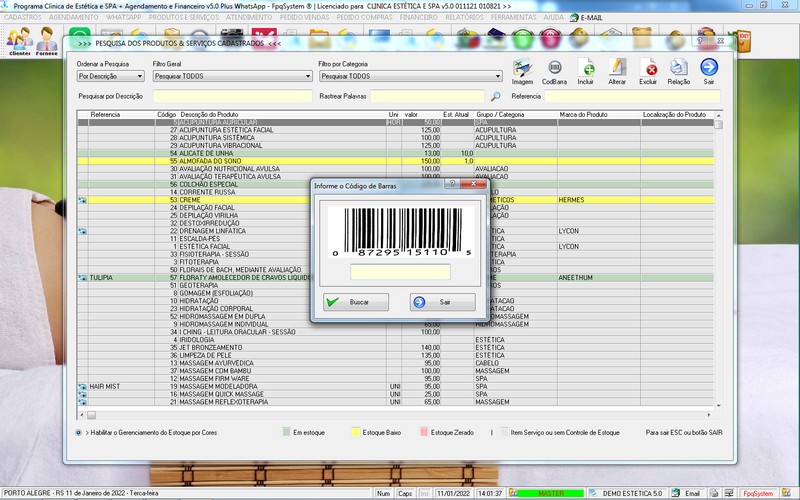
Task: Click help question mark in barcode dialog
Action: 452,184
